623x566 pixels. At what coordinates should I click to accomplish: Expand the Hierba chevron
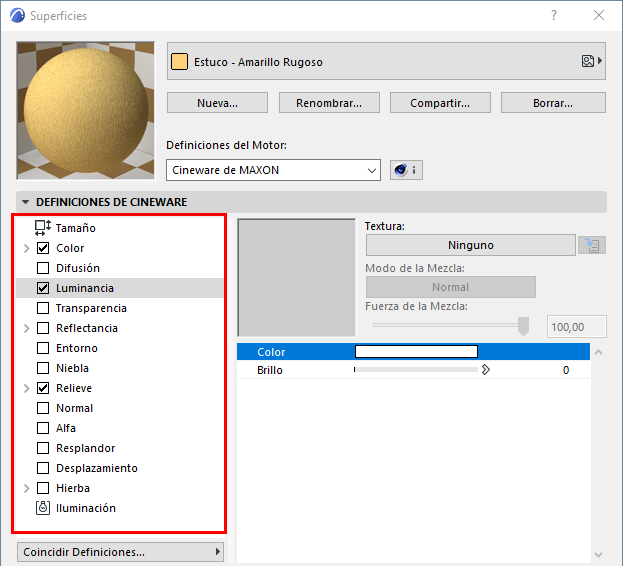27,488
